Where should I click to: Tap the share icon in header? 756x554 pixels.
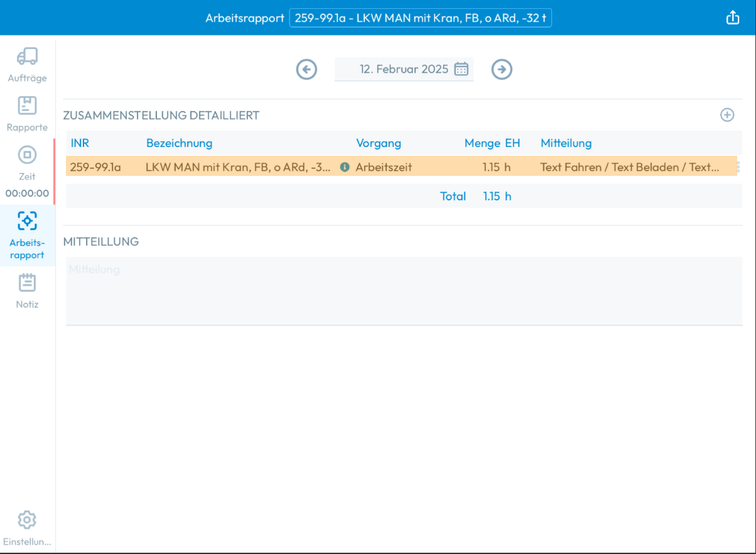click(x=733, y=18)
